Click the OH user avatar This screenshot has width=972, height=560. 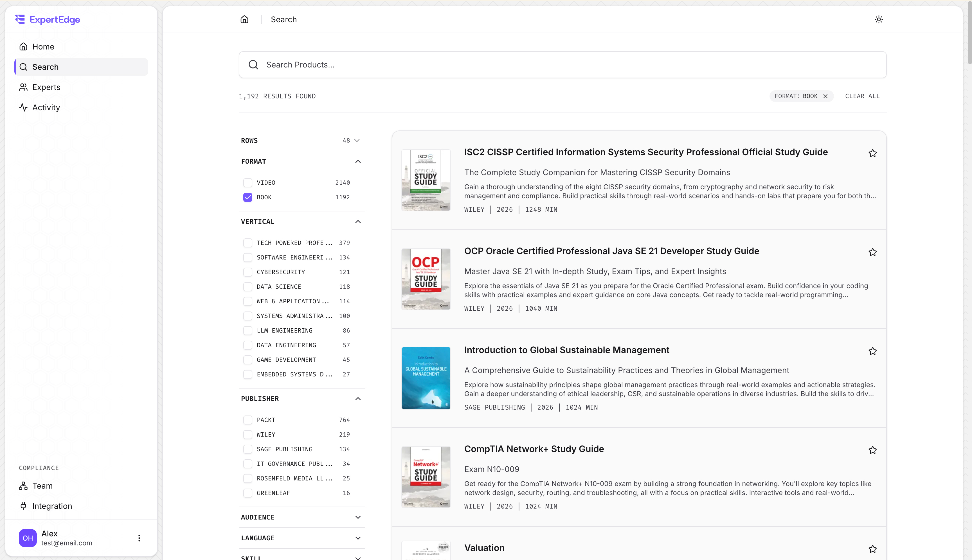(28, 538)
